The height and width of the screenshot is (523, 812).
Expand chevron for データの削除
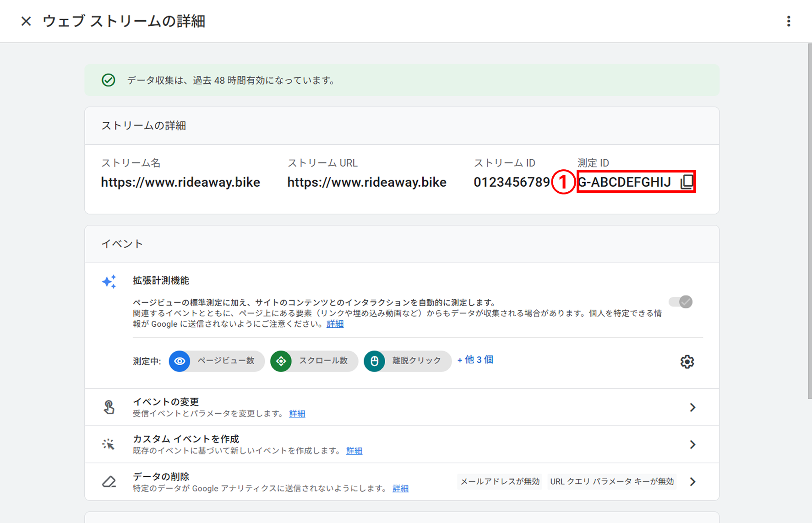pyautogui.click(x=692, y=481)
